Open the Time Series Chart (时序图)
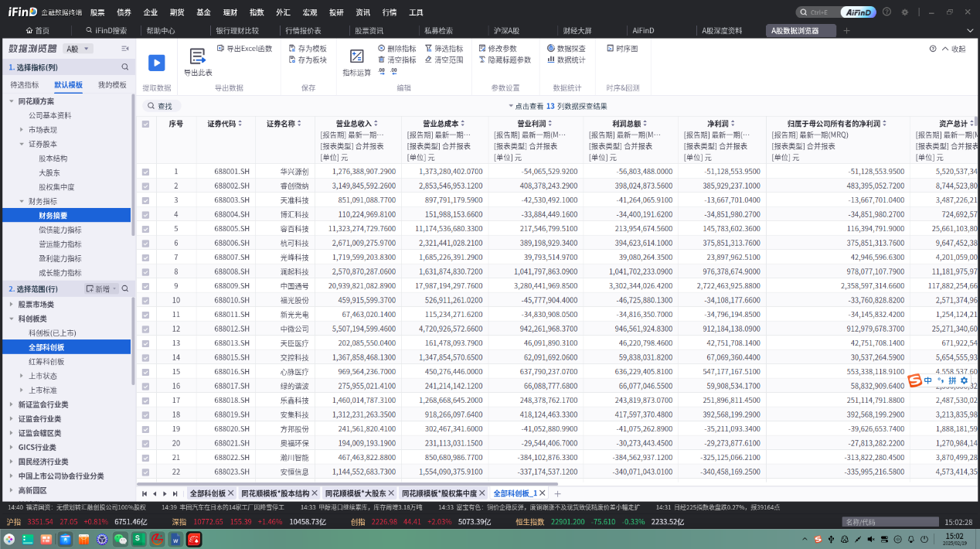 (622, 48)
